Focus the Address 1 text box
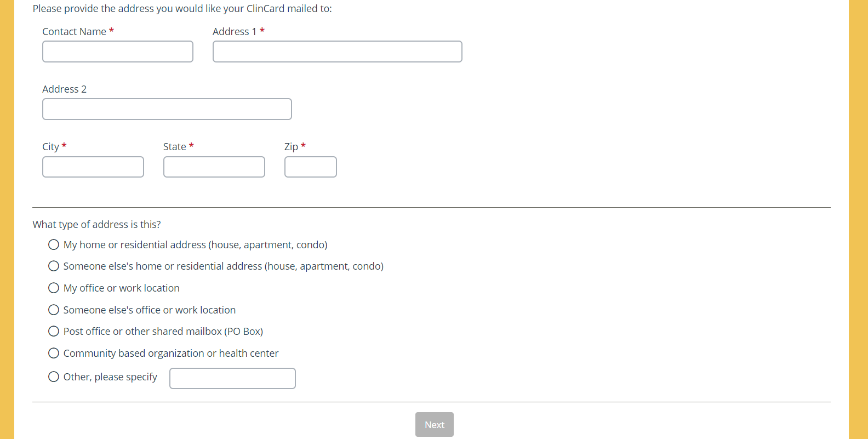Screen dimensions: 868x439 pos(337,52)
